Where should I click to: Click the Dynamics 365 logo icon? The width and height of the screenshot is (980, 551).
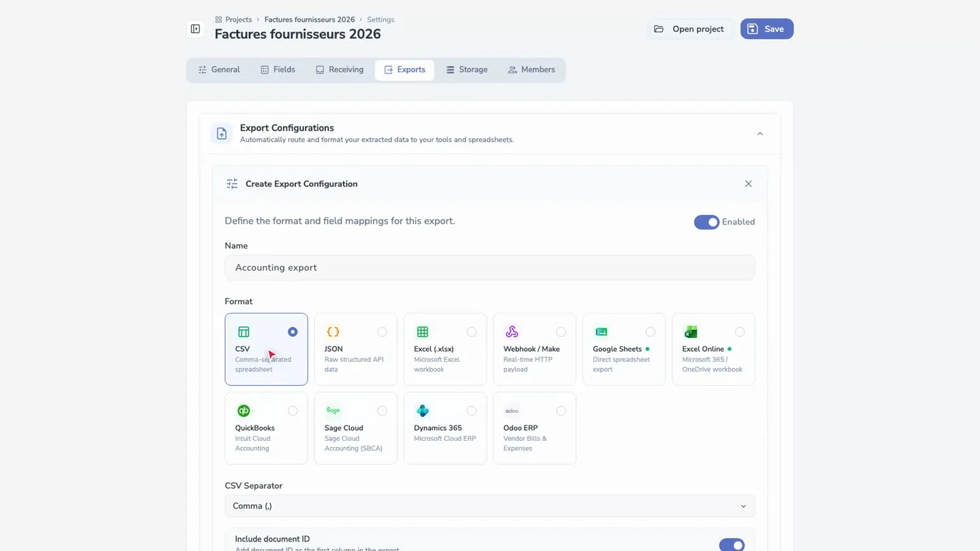(423, 411)
